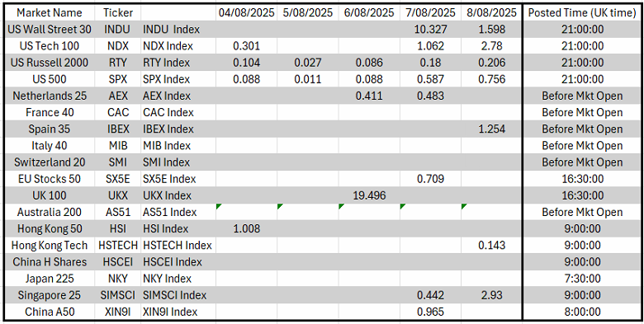This screenshot has height=324, width=644.
Task: Click the AS51 cell for 04/08/2025 with green marker
Action: click(246, 212)
